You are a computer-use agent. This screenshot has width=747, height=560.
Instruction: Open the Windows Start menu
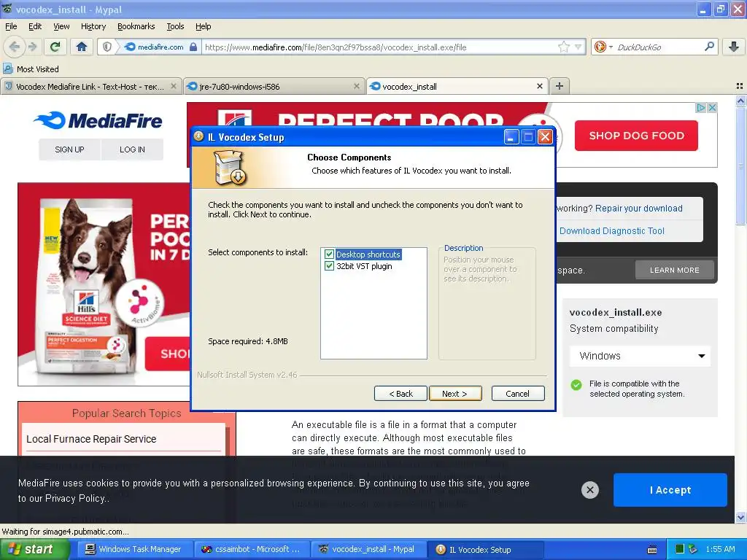[x=34, y=550]
